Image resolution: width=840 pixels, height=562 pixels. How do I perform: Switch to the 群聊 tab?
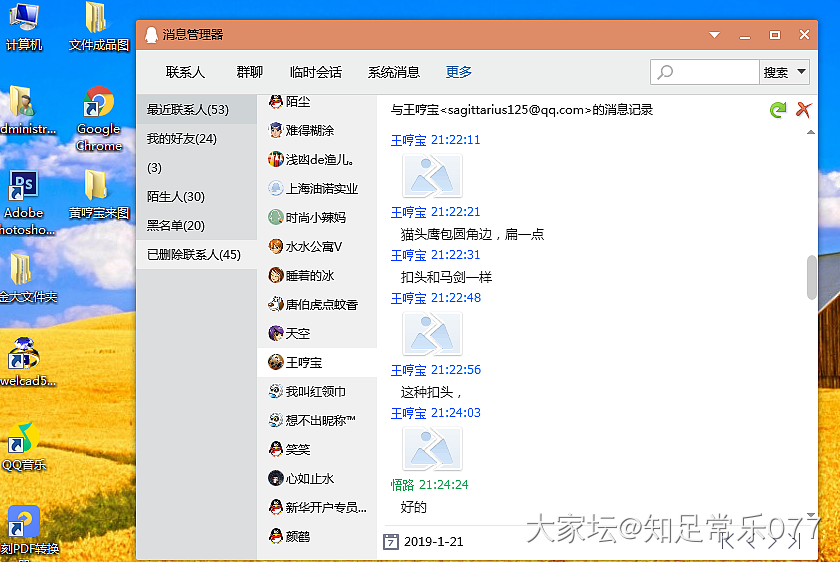point(249,72)
